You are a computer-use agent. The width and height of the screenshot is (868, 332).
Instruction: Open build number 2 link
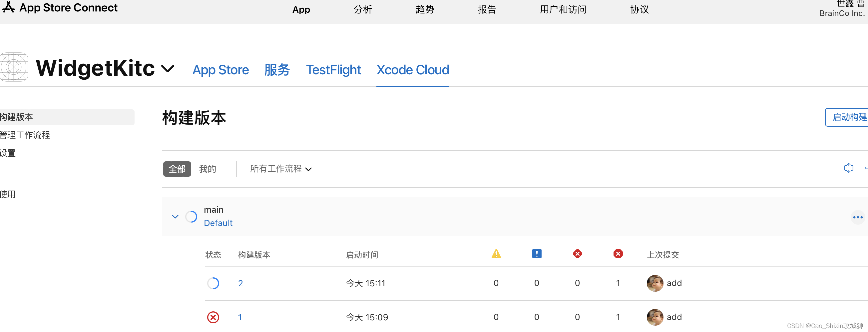tap(240, 283)
